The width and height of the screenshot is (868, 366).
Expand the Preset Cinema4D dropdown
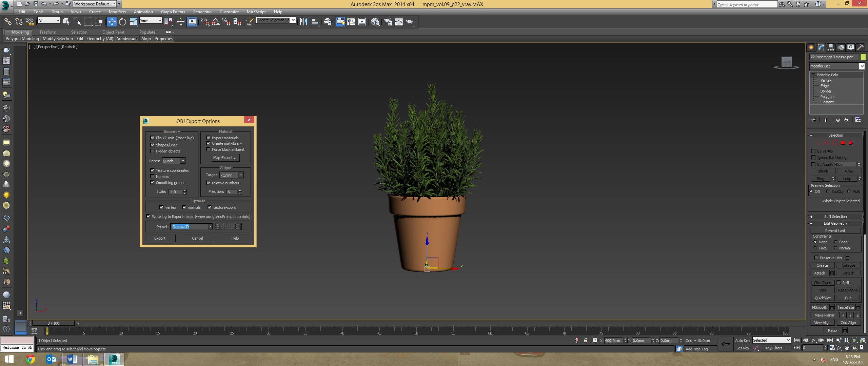(x=210, y=227)
